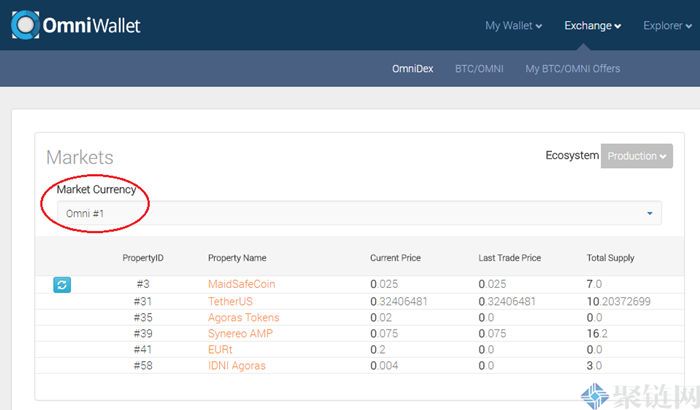Click the Total Supply column header

[x=610, y=258]
